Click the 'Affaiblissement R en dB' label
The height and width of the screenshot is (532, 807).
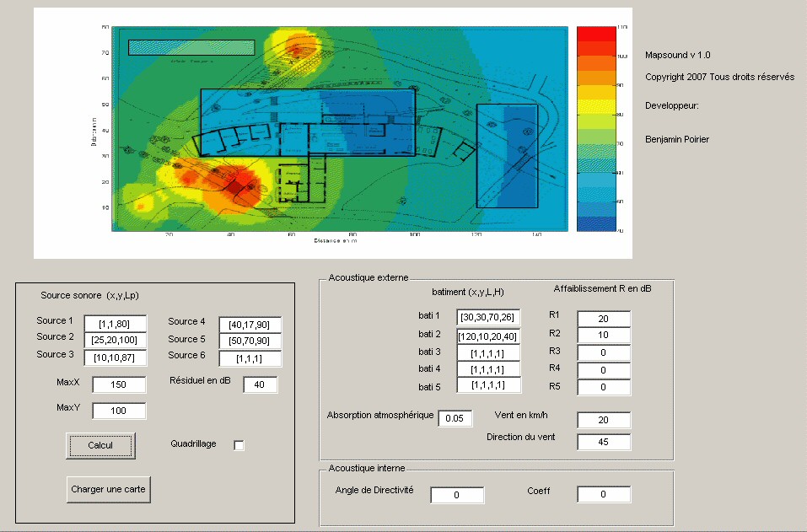pyautogui.click(x=602, y=288)
